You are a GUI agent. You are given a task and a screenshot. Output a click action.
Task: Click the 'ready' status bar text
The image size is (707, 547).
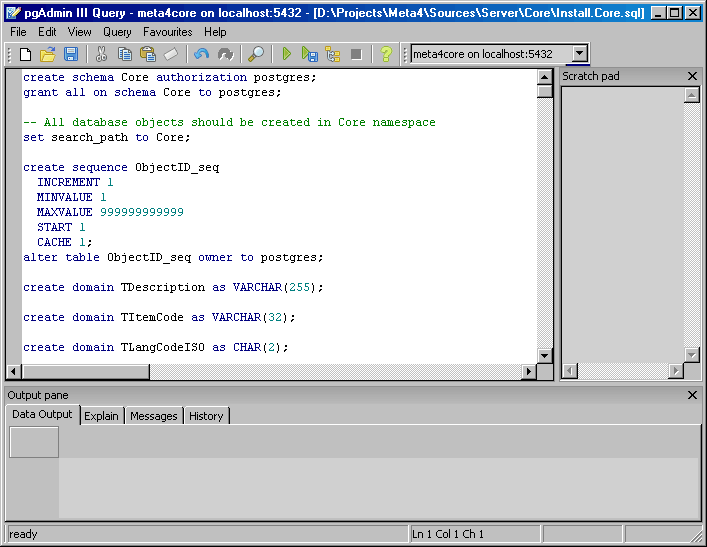click(x=23, y=534)
